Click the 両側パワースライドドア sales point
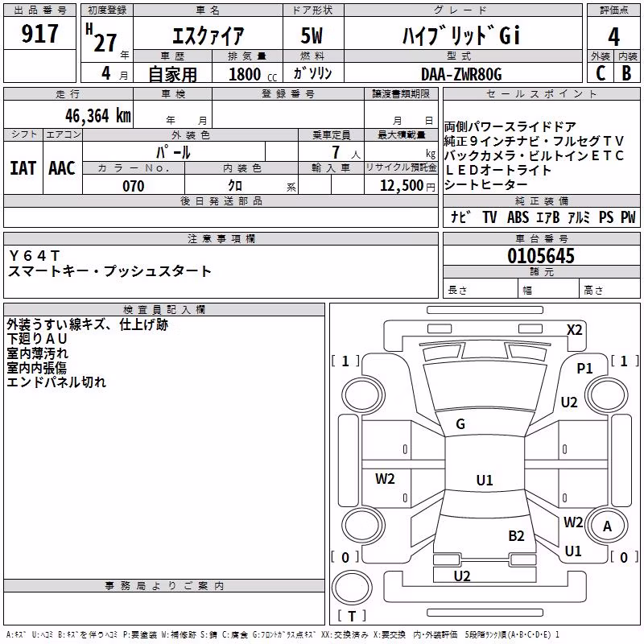The height and width of the screenshot is (644, 644). (510, 126)
